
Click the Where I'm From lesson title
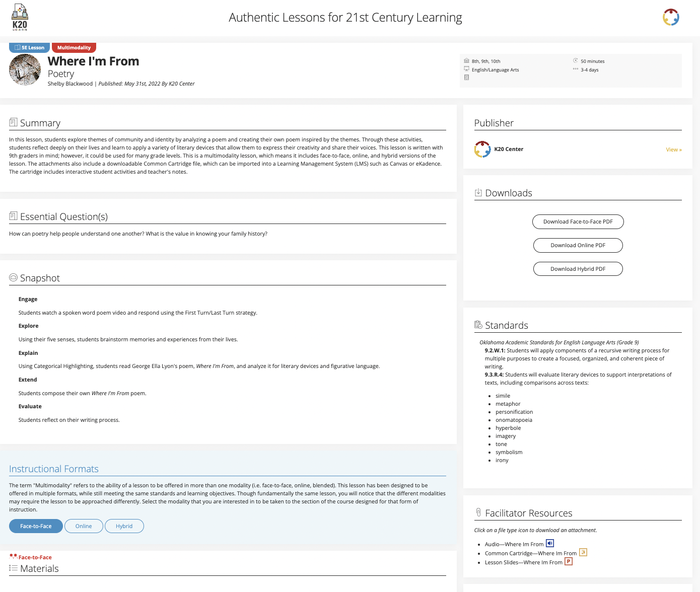pos(93,61)
